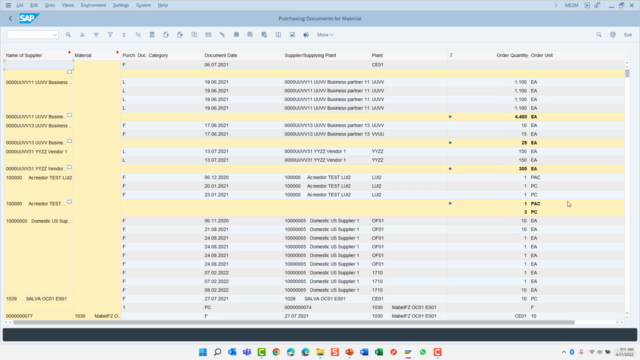Screen dimensions: 640x360
Task: Click the Document Date column header
Action: click(243, 55)
